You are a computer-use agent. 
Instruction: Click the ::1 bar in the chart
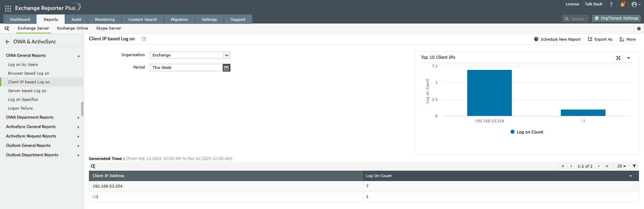coord(583,113)
